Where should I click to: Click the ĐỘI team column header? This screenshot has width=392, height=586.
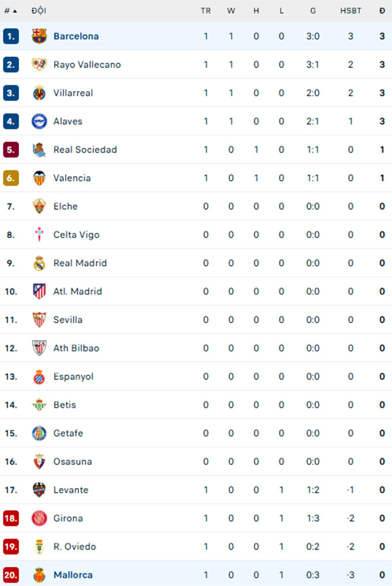click(39, 11)
